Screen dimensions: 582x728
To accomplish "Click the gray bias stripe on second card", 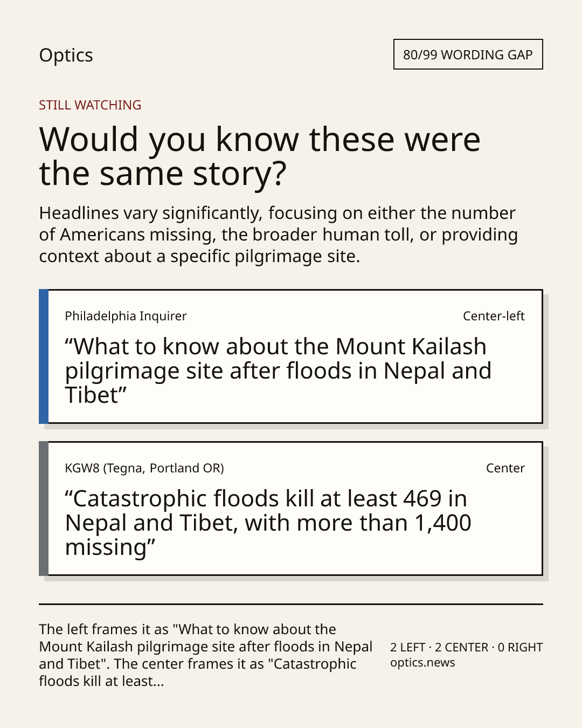I will (44, 509).
